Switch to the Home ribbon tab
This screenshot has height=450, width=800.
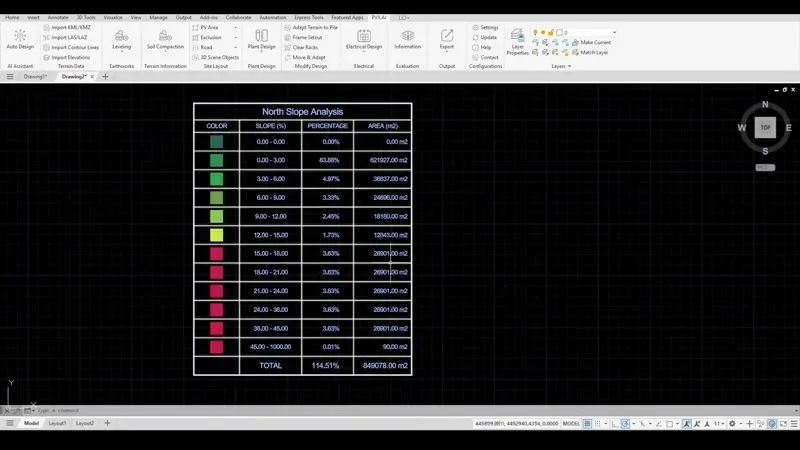click(x=12, y=17)
